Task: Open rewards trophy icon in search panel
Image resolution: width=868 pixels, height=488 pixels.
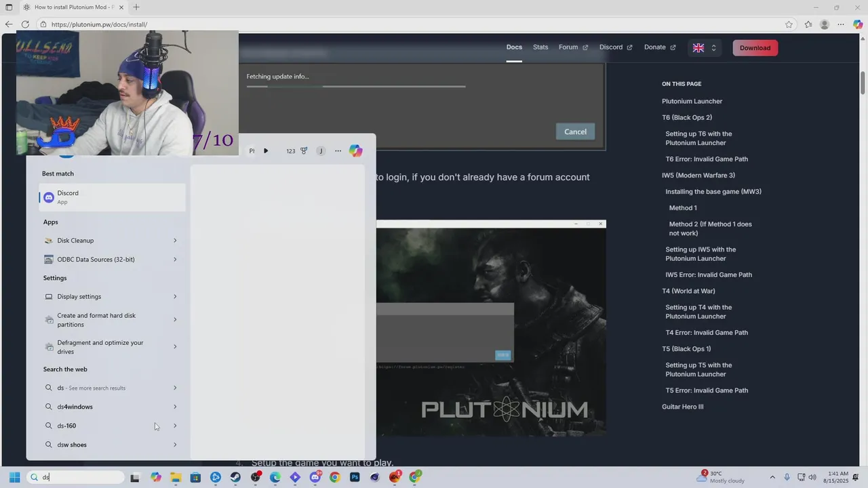Action: pos(304,151)
